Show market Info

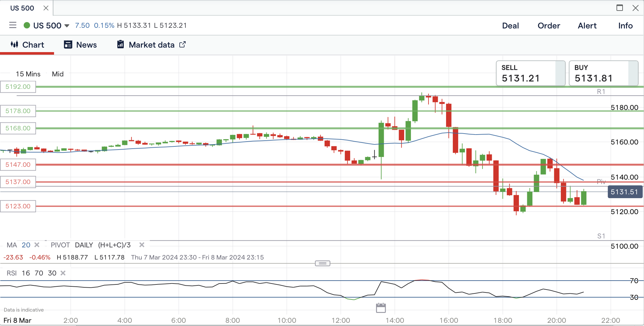coord(625,26)
